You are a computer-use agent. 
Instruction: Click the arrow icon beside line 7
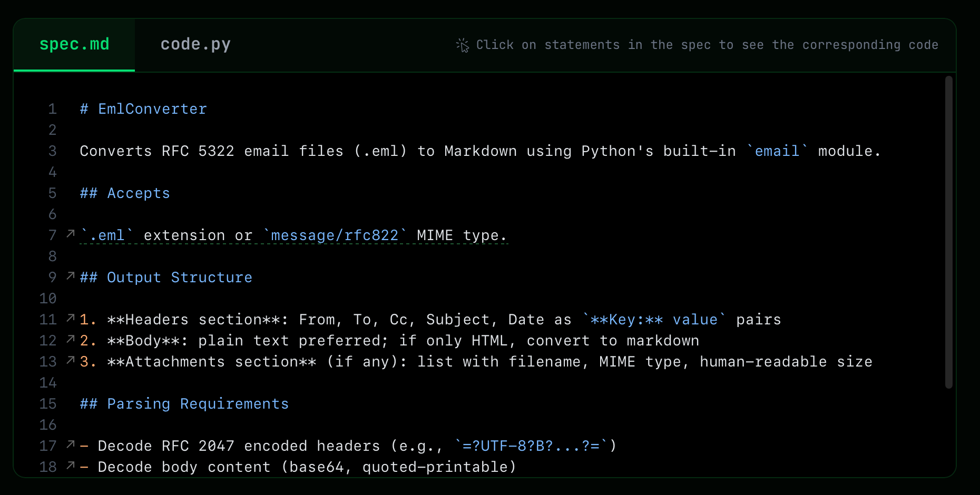point(71,234)
